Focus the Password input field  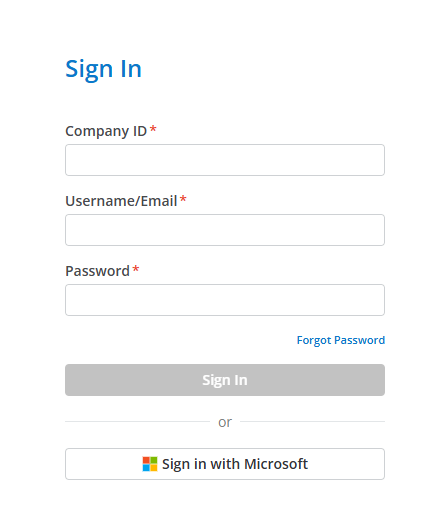[225, 300]
